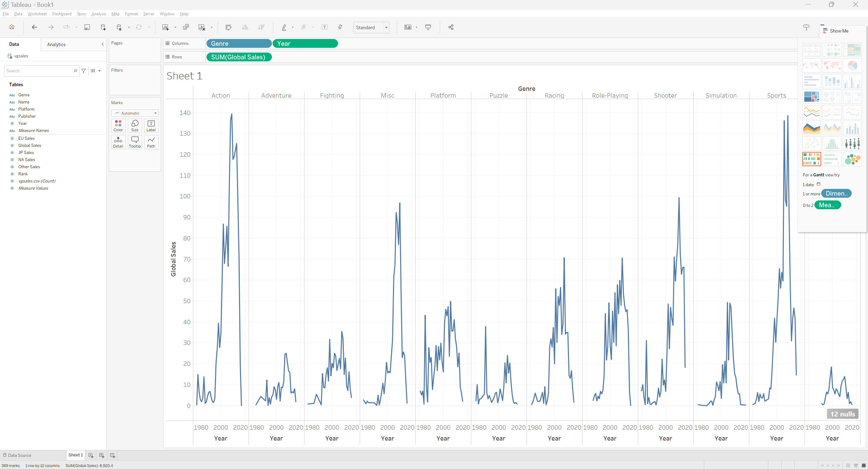Toggle show filmstrip view in status bar
The image size is (868, 469).
(x=856, y=465)
